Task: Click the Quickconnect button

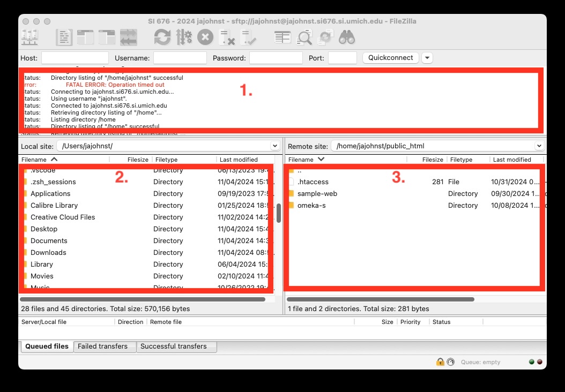Action: click(x=390, y=58)
